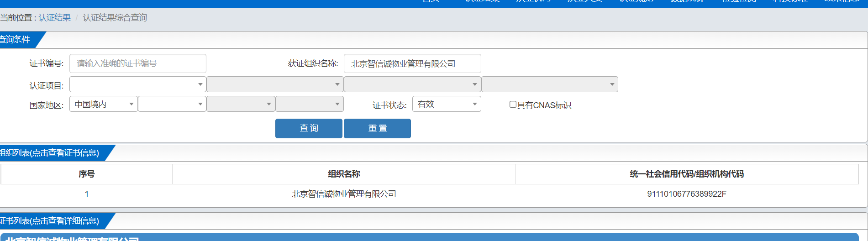Click row number 1 in the organization list
This screenshot has height=241, width=868.
point(87,194)
